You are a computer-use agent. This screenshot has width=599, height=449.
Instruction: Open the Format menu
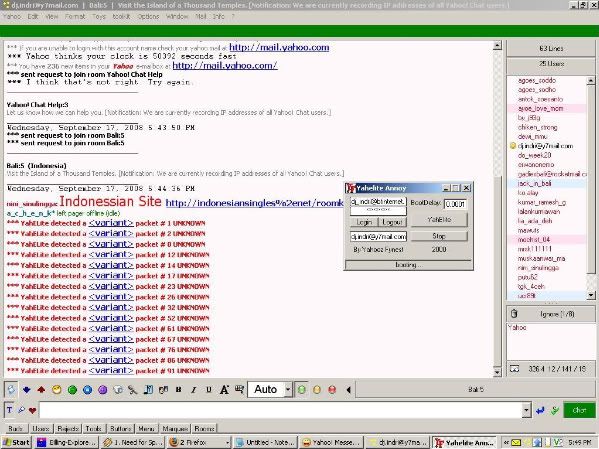[75, 16]
